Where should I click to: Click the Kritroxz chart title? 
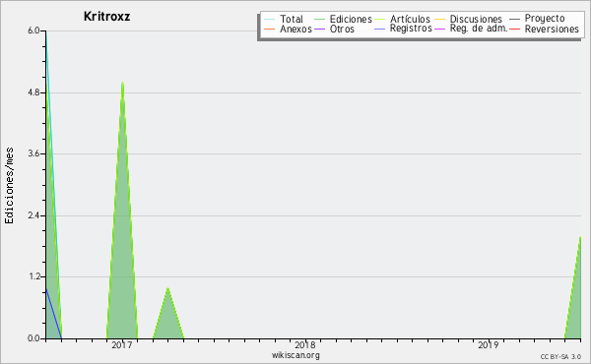(x=106, y=17)
